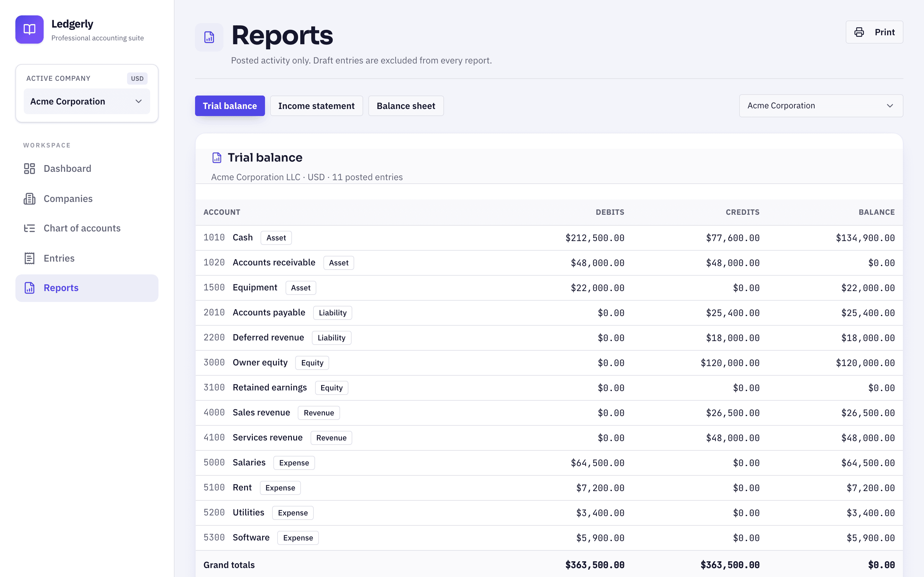Expand the Acme Corporation report company selector
924x577 pixels.
click(821, 106)
